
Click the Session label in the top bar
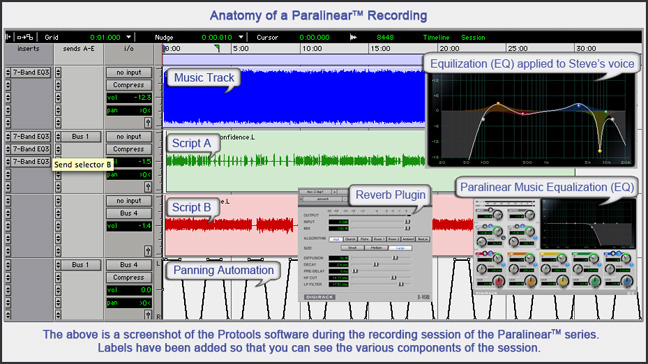point(473,38)
